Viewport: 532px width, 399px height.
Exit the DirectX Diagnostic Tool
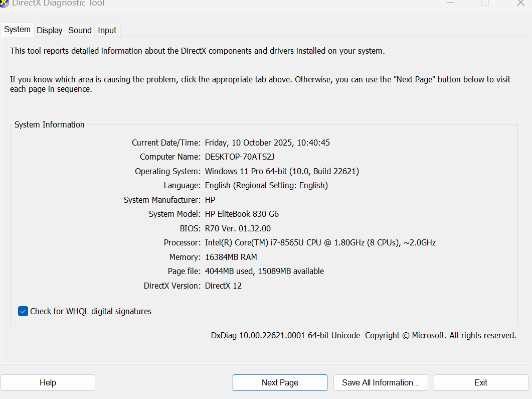(x=480, y=382)
